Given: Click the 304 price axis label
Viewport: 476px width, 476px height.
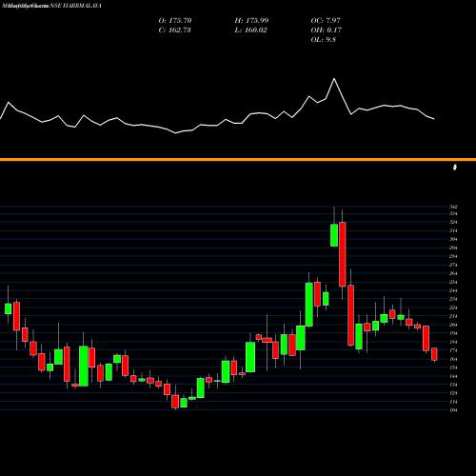Looking at the screenshot, I should point(453,239).
